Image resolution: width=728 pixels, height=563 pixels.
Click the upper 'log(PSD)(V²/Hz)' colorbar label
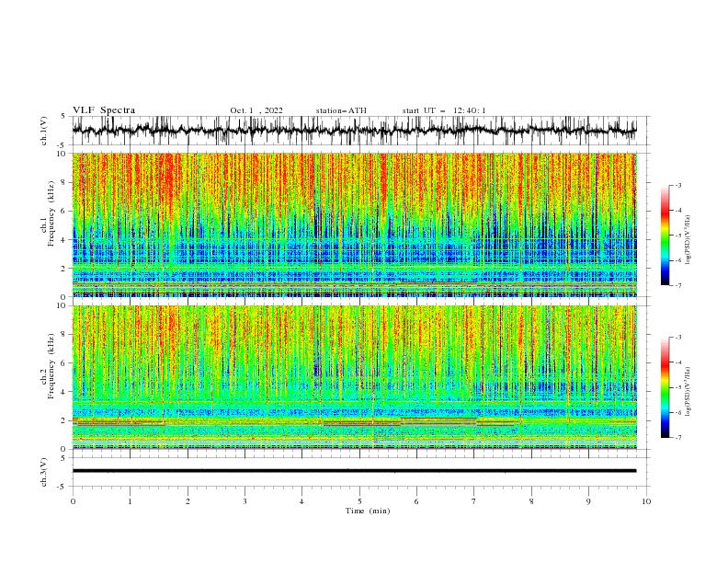tap(688, 240)
